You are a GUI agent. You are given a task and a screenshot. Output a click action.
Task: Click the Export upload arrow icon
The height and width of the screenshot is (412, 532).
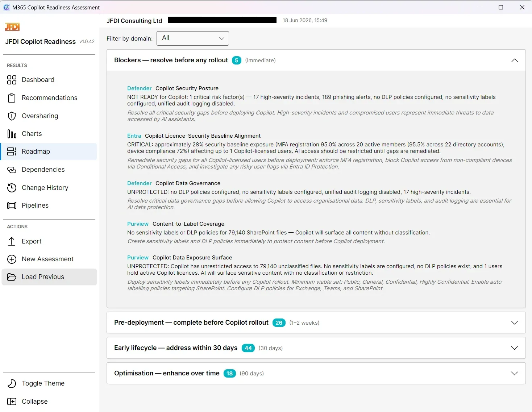pos(12,241)
